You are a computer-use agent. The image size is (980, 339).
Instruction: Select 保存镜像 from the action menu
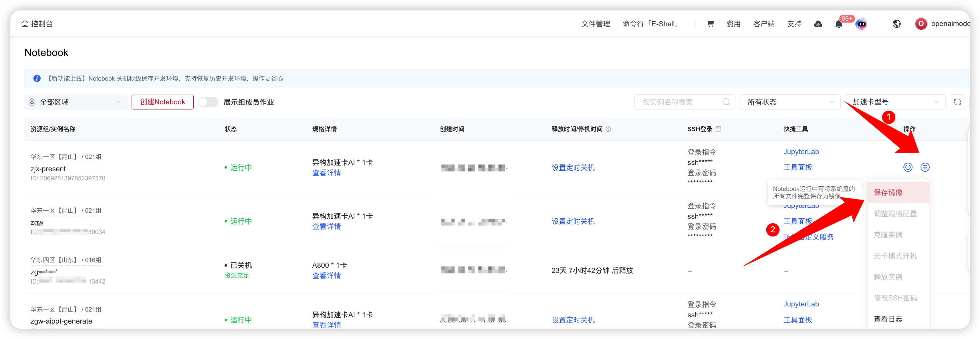(898, 192)
